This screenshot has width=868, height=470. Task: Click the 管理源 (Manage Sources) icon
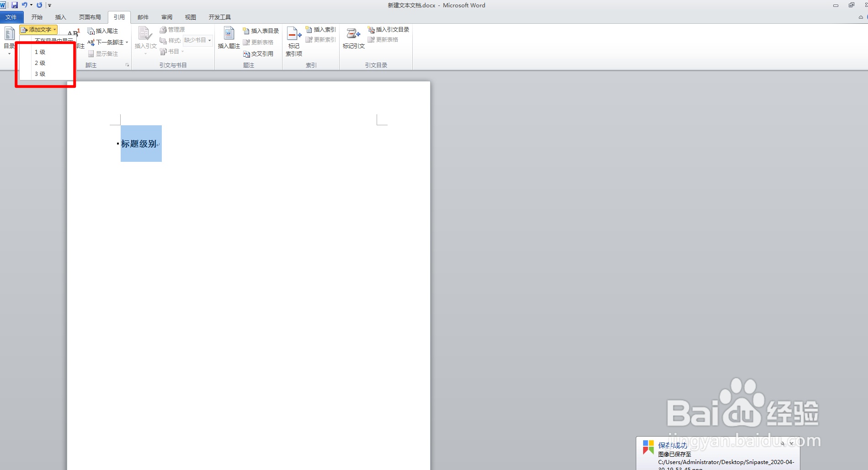tap(174, 29)
